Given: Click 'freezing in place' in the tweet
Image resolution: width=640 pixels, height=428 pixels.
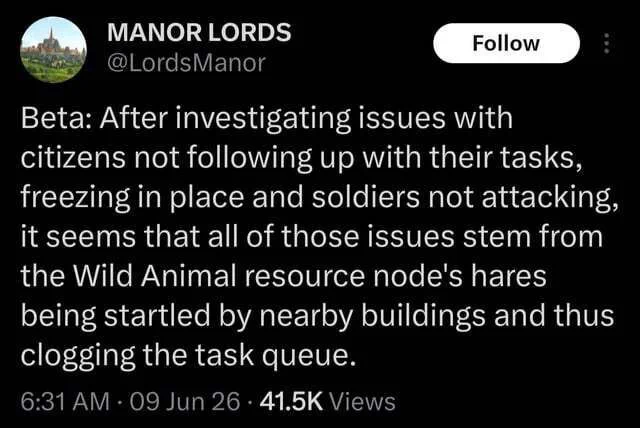Looking at the screenshot, I should tap(132, 197).
